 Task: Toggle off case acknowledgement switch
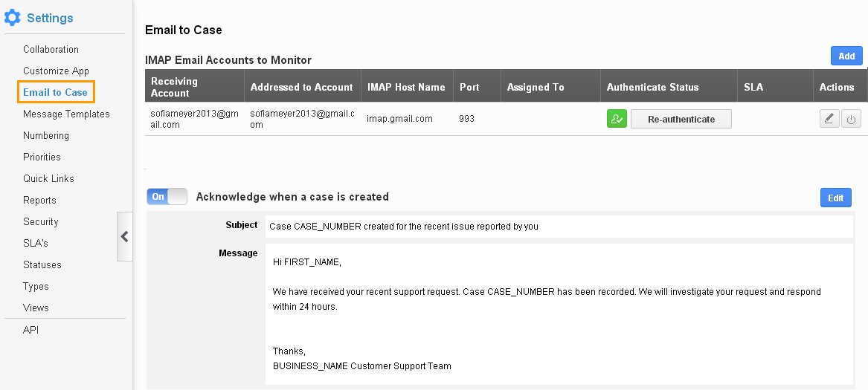click(167, 196)
